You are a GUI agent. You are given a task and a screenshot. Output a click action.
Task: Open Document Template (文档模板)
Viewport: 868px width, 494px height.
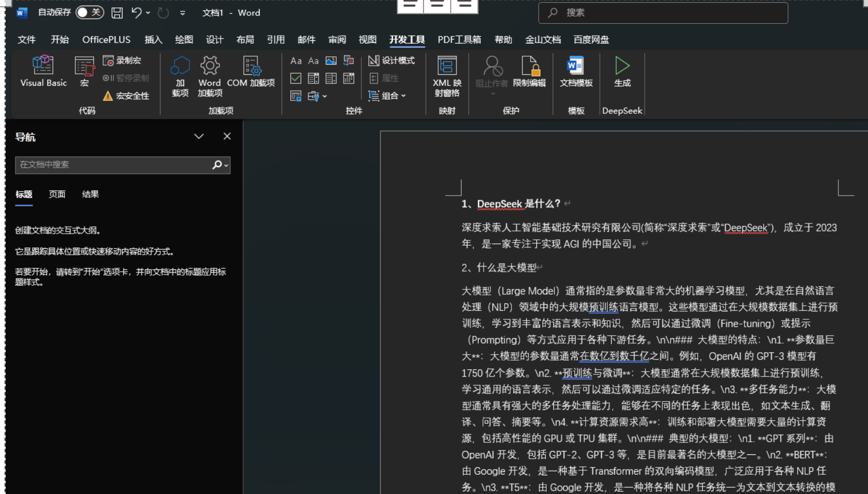coord(576,71)
